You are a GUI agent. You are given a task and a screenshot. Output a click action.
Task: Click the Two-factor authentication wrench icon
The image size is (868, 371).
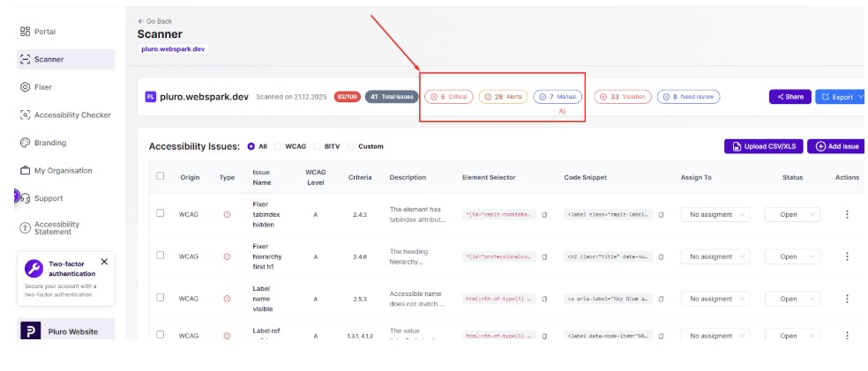34,269
